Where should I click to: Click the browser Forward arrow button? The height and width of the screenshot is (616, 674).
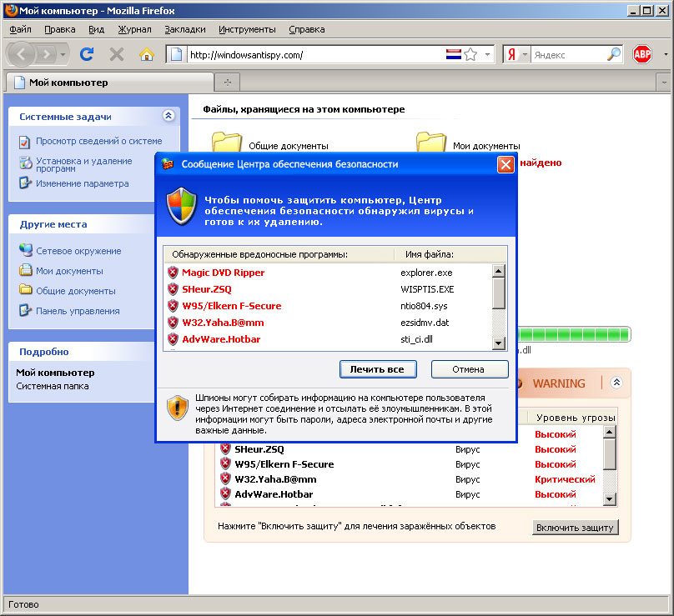46,54
